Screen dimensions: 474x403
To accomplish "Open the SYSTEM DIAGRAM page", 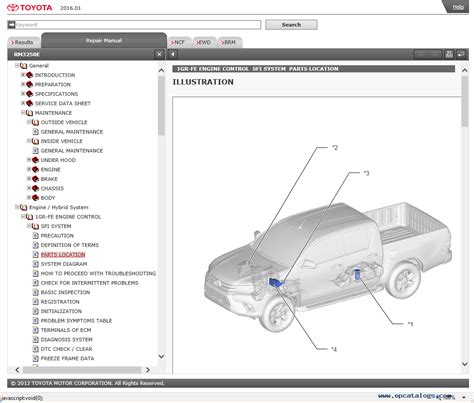I will pyautogui.click(x=64, y=264).
